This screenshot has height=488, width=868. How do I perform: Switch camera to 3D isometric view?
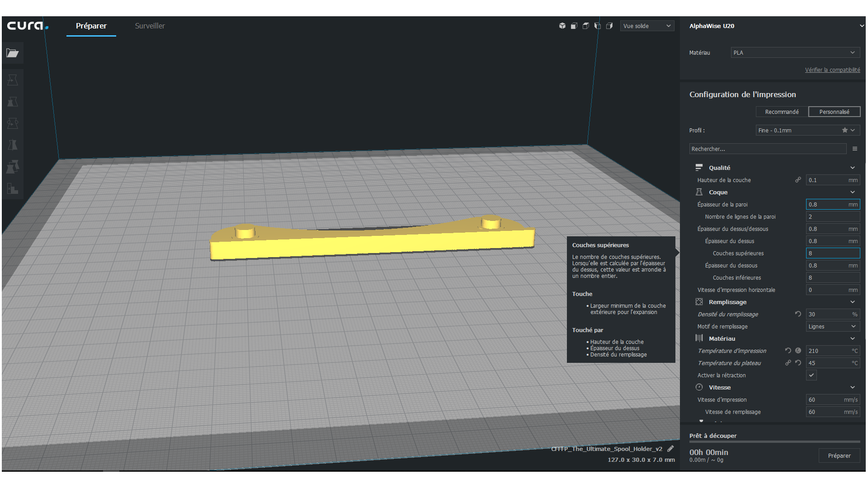pos(562,26)
